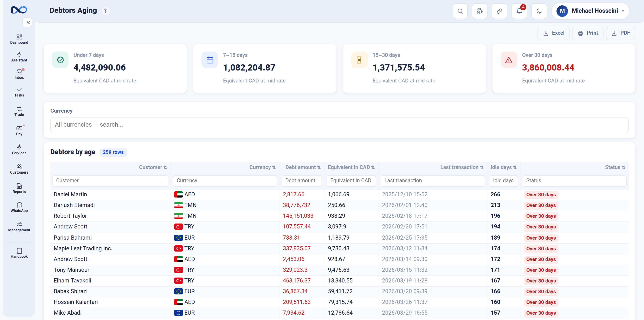Sort by Last transaction column
The image size is (644, 320).
pos(462,167)
